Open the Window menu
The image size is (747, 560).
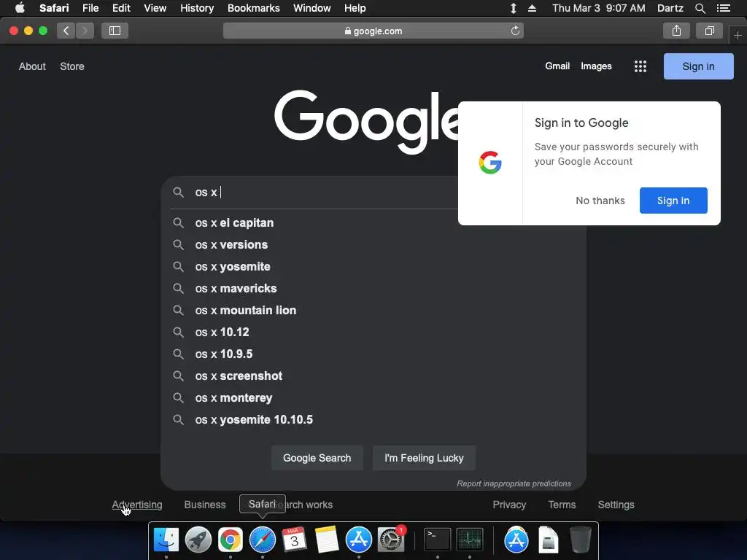(312, 8)
